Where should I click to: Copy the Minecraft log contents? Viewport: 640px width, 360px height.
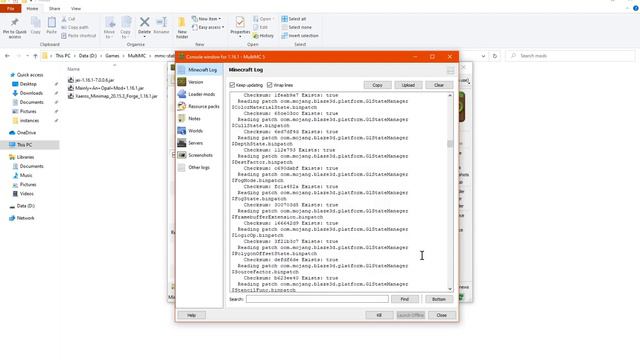click(x=378, y=85)
